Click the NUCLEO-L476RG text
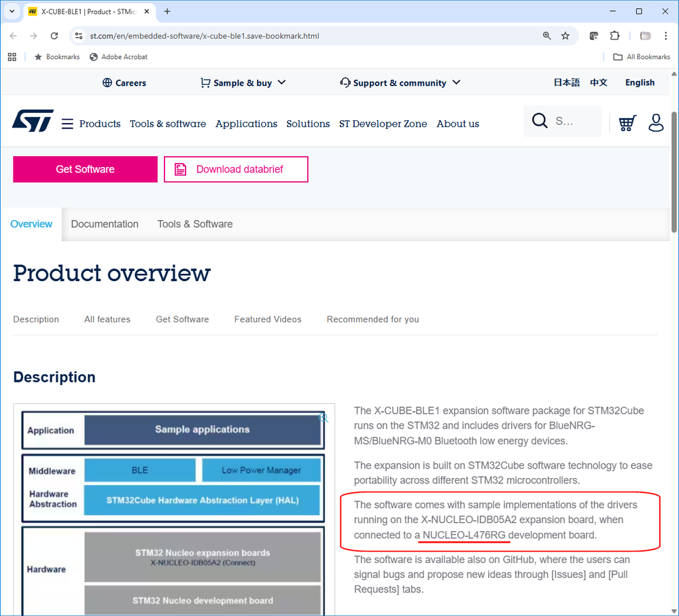This screenshot has height=616, width=679. (x=464, y=535)
